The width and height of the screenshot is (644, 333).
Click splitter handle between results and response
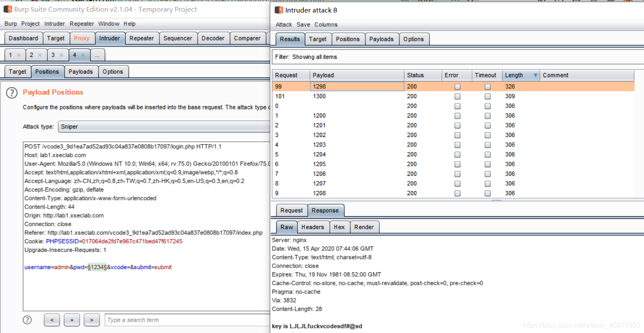(x=497, y=200)
